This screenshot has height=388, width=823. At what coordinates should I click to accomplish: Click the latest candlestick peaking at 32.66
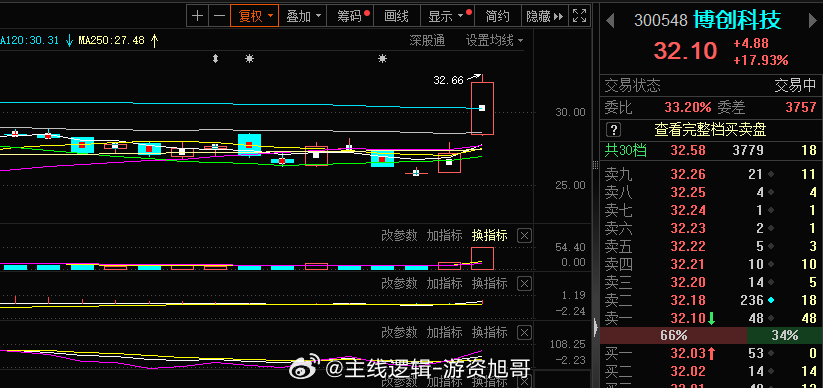click(x=482, y=108)
